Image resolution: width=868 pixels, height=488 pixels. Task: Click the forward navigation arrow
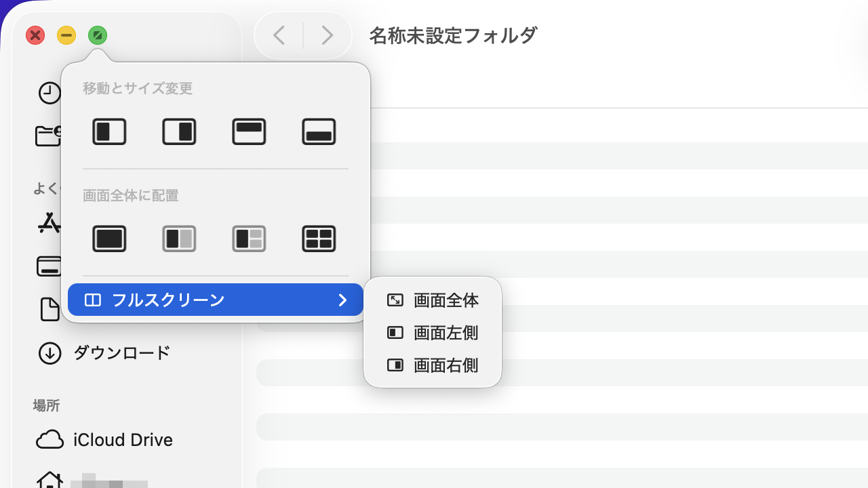tap(328, 35)
